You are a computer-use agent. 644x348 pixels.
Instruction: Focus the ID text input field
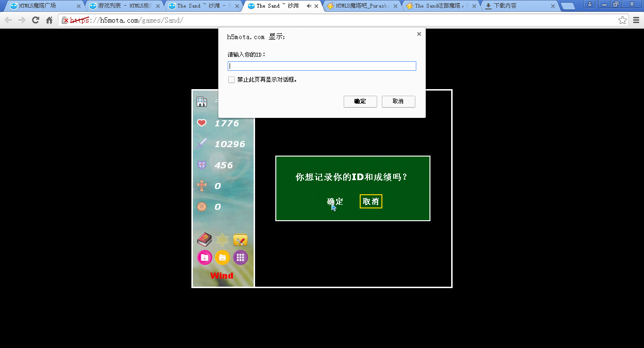[x=322, y=66]
